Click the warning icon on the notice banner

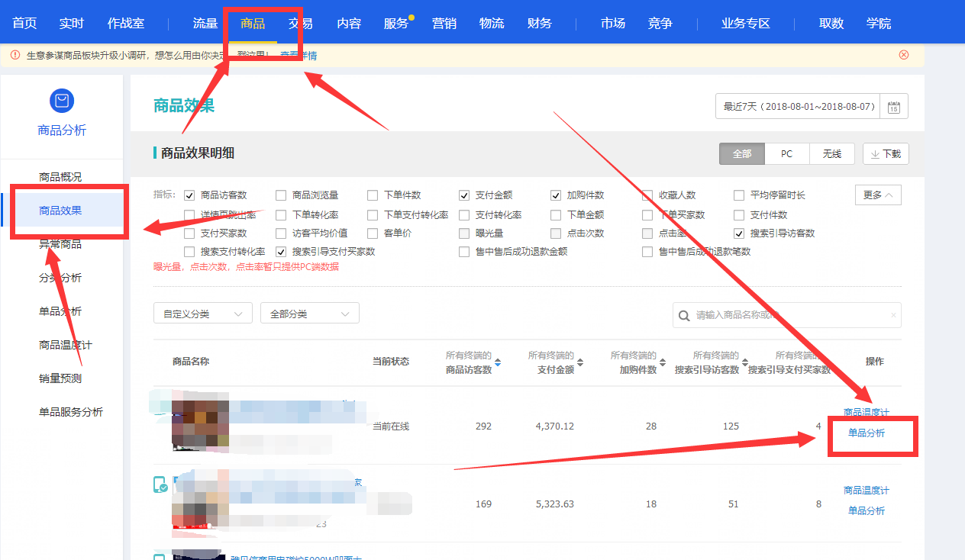pos(15,54)
